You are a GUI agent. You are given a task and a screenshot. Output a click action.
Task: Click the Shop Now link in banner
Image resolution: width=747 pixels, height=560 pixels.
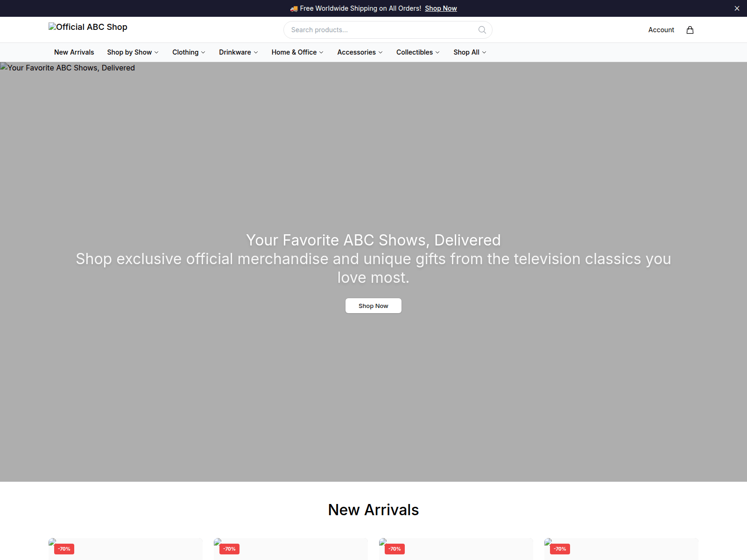point(441,8)
